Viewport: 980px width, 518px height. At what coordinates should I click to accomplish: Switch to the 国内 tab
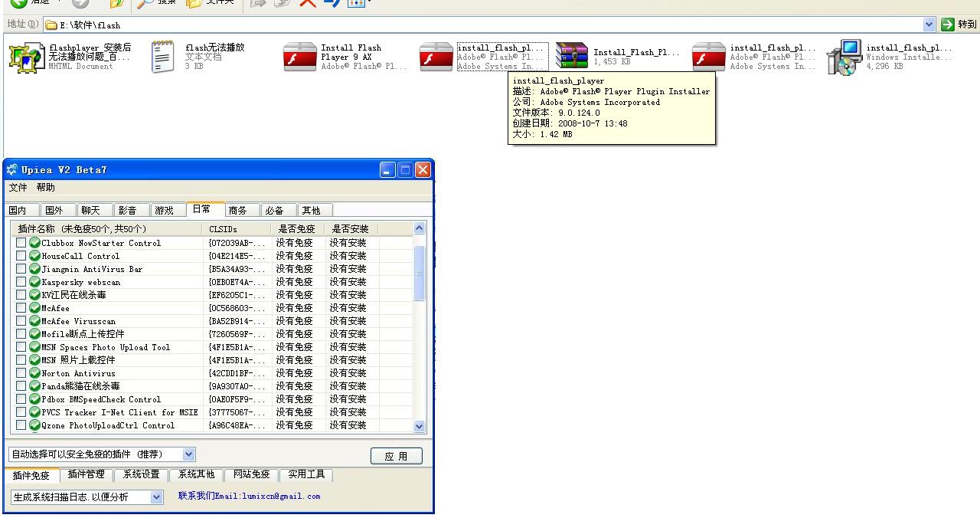tap(23, 210)
